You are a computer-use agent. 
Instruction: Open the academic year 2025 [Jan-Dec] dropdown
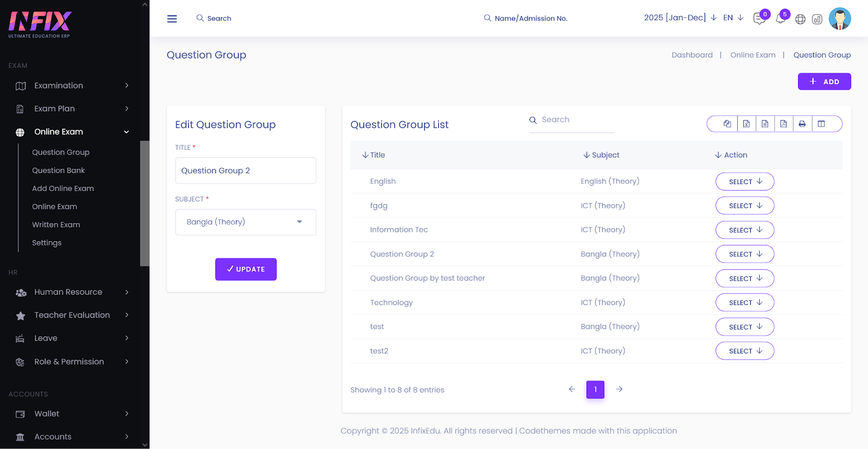pyautogui.click(x=680, y=18)
